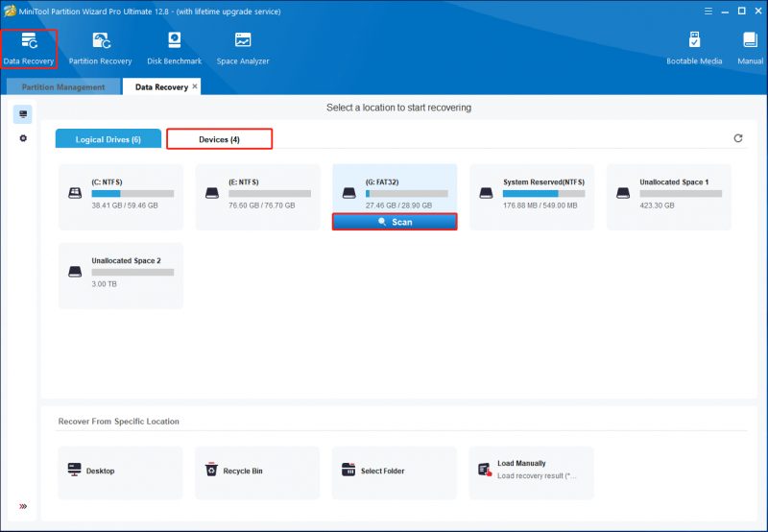768x532 pixels.
Task: Select the computer view icon in the sidebar
Action: click(22, 114)
